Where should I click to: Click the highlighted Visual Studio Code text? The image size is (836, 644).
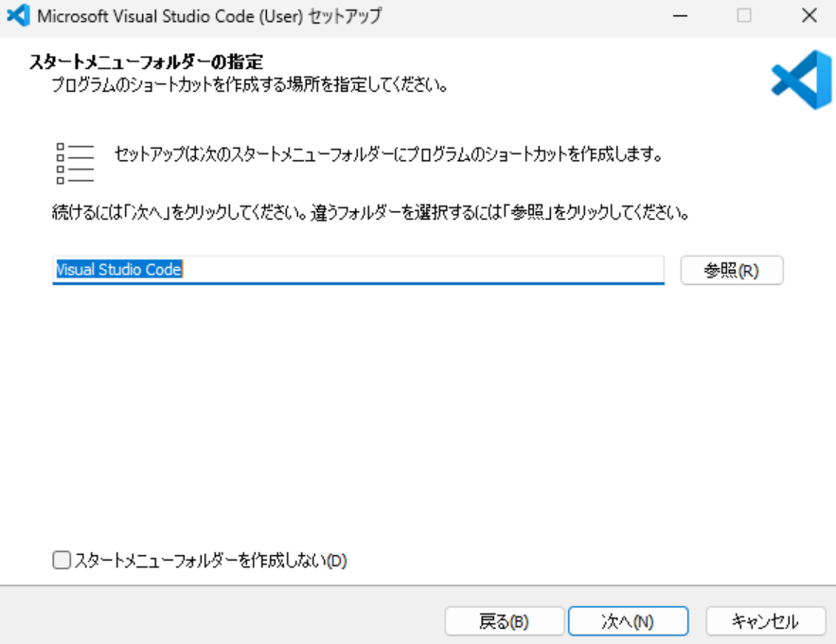click(x=117, y=270)
